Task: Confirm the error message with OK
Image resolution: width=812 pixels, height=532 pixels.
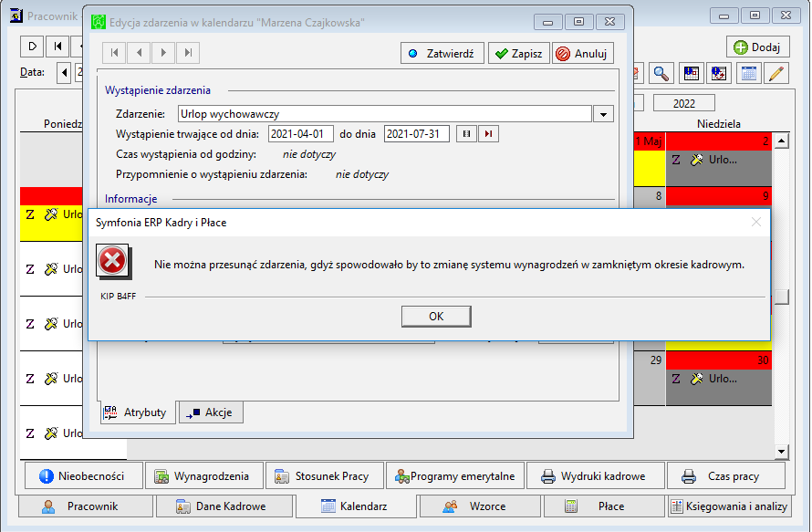Action: tap(436, 317)
